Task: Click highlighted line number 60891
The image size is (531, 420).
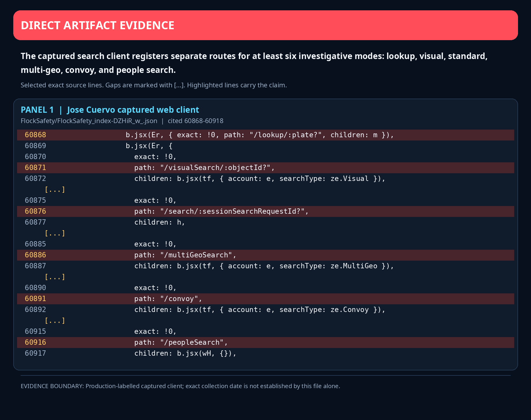Action: click(x=35, y=299)
